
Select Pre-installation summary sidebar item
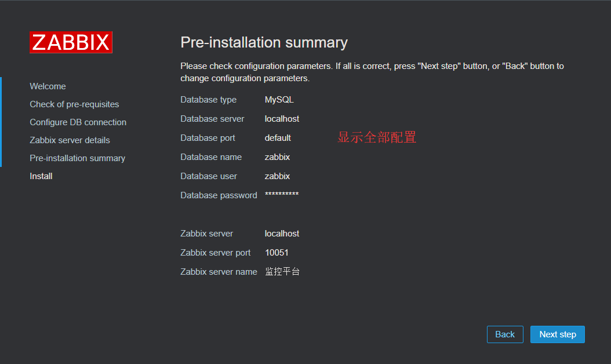[77, 158]
